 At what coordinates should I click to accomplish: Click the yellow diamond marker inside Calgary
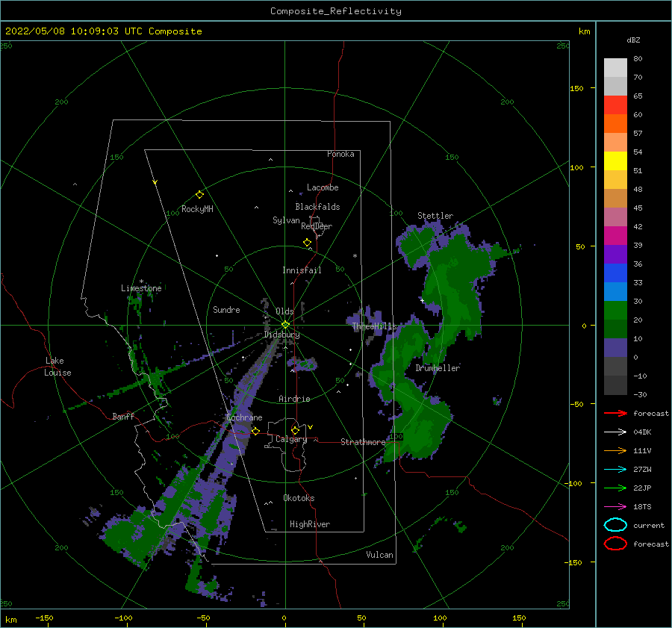click(x=295, y=430)
